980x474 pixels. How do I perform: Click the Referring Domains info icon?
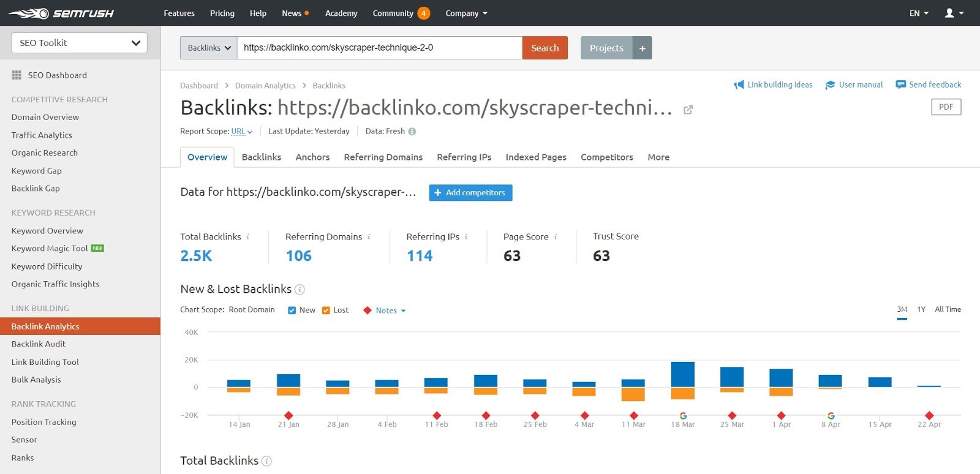(369, 236)
